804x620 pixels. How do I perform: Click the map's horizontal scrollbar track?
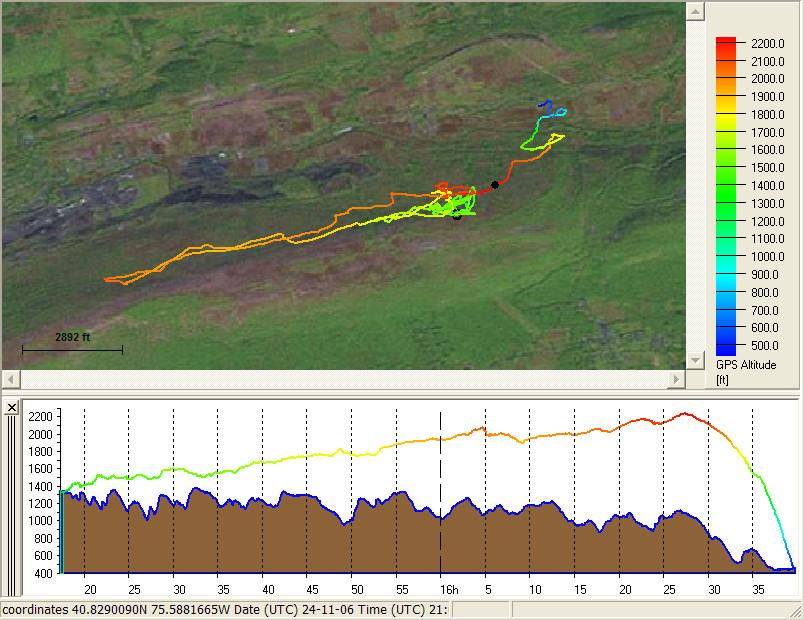[340, 380]
